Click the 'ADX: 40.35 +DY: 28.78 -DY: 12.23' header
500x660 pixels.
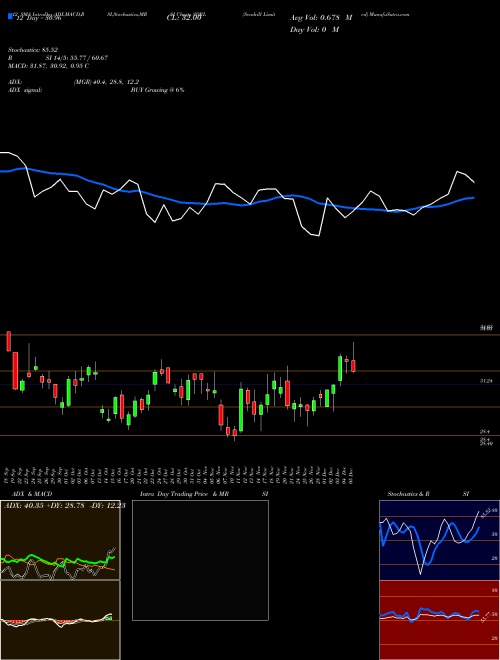pyautogui.click(x=65, y=505)
